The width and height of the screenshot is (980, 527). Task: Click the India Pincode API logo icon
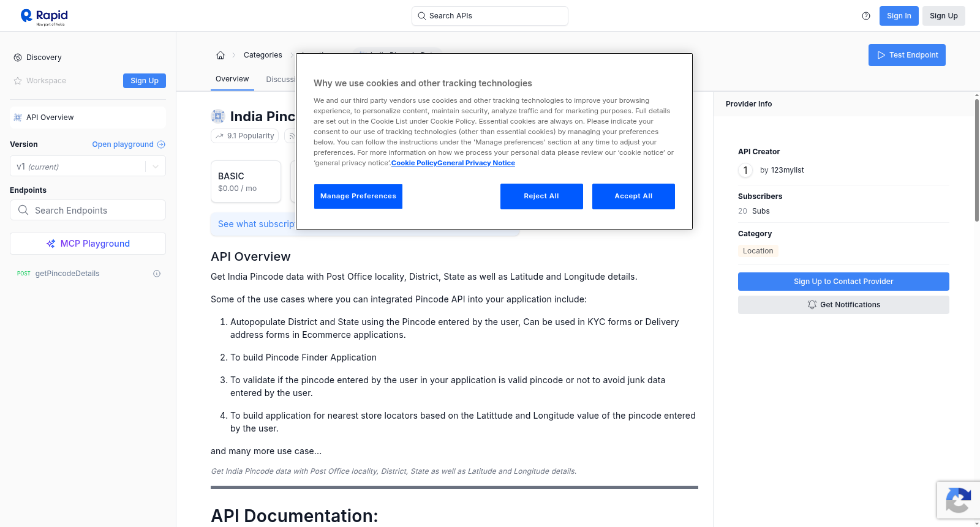[218, 116]
